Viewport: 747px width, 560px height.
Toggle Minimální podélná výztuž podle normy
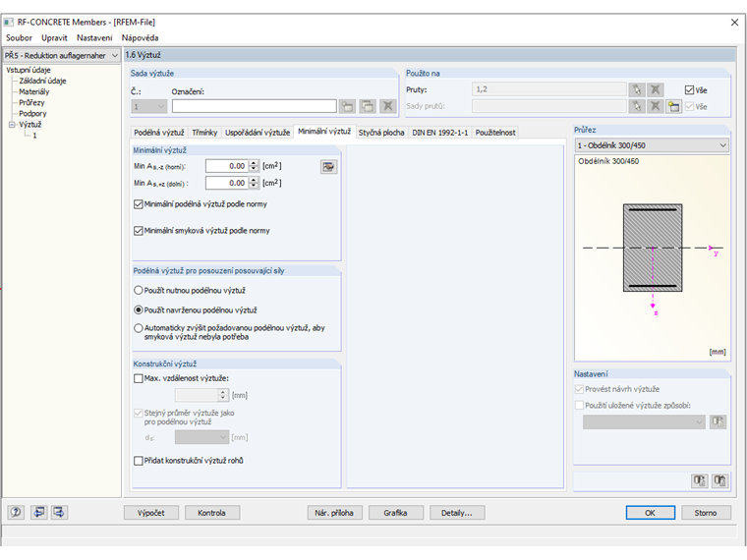click(139, 204)
